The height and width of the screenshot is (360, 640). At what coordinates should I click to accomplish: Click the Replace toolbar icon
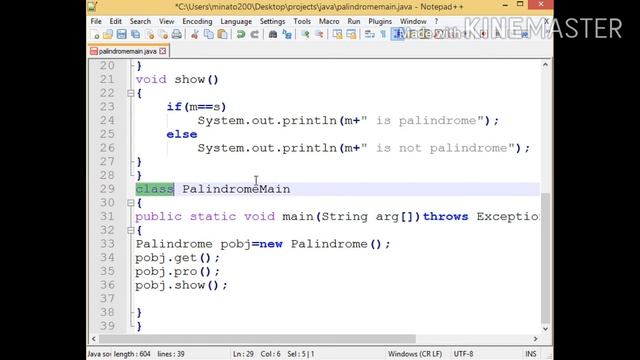coord(287,35)
